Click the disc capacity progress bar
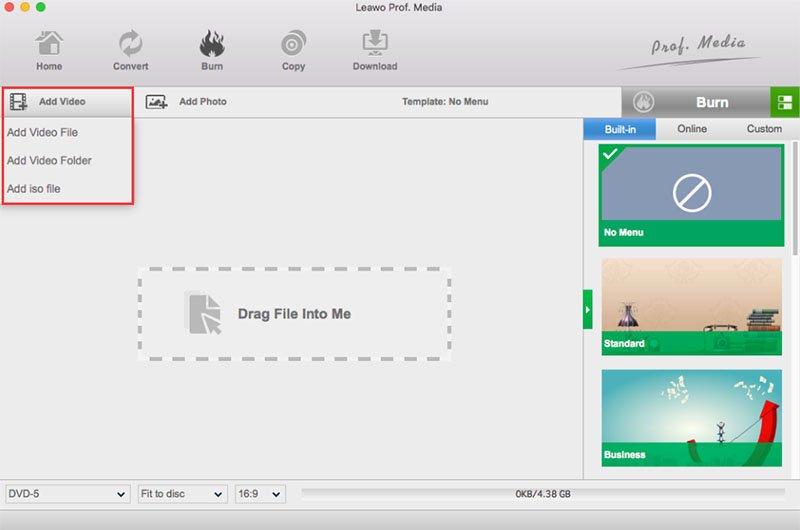 tap(543, 494)
